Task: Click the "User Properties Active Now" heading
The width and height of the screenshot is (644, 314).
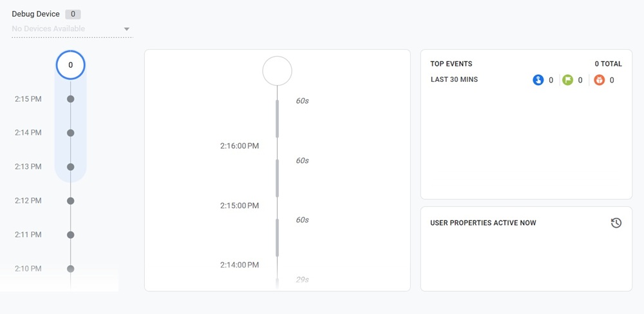Action: [x=483, y=223]
